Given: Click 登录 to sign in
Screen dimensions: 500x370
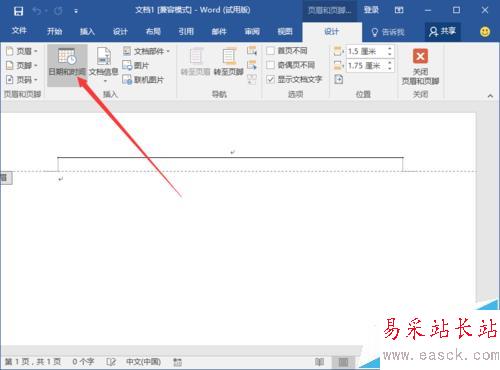Looking at the screenshot, I should (x=371, y=10).
